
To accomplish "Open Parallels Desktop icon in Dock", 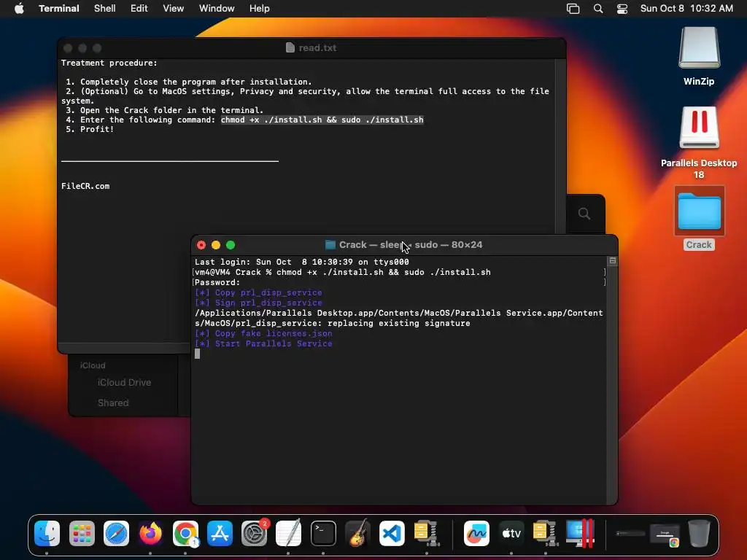I will point(580,533).
